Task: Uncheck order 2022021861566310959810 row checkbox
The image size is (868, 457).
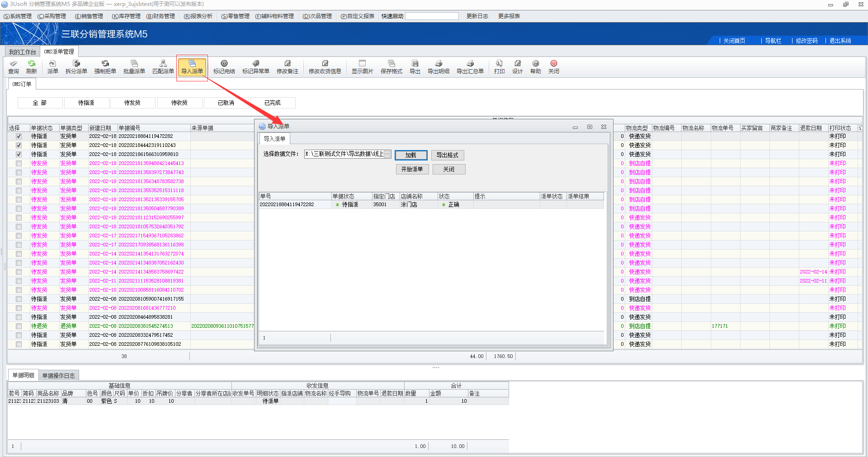Action: (x=19, y=154)
